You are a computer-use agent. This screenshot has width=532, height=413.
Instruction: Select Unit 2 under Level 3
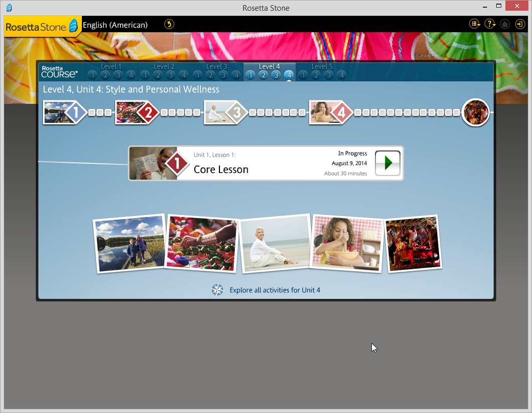pos(211,75)
